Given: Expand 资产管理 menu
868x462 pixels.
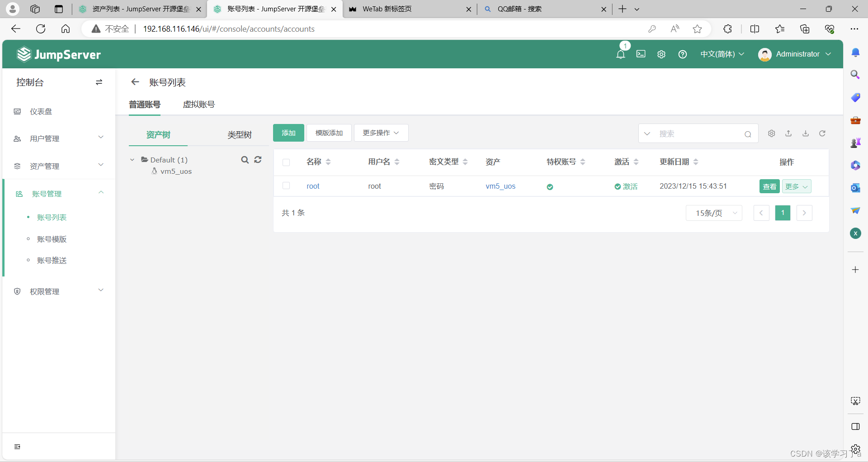Looking at the screenshot, I should 59,166.
